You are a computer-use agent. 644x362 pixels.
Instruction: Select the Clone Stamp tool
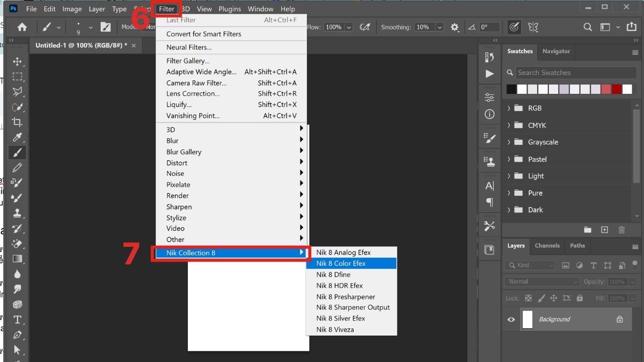17,213
